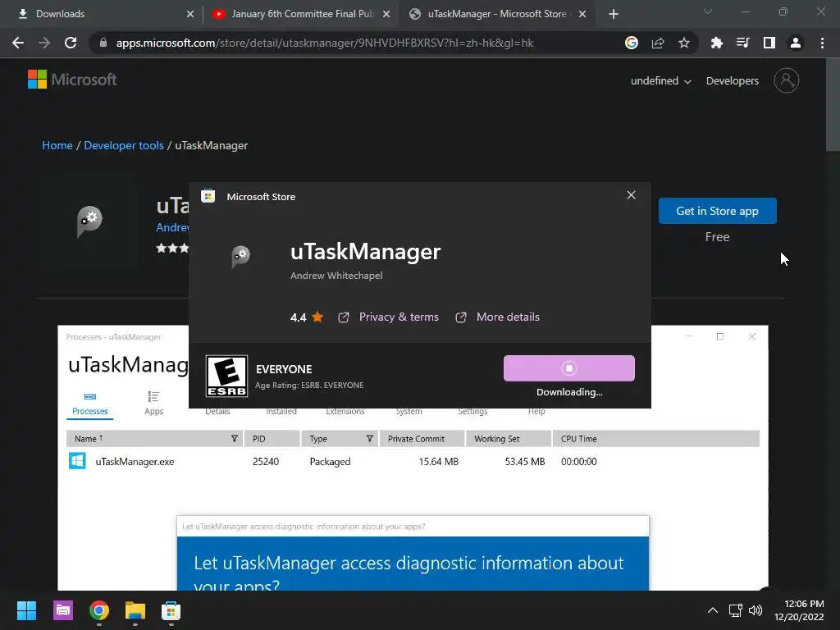Click uTaskManager.exe row in screenshot
This screenshot has height=630, width=840.
tap(413, 462)
